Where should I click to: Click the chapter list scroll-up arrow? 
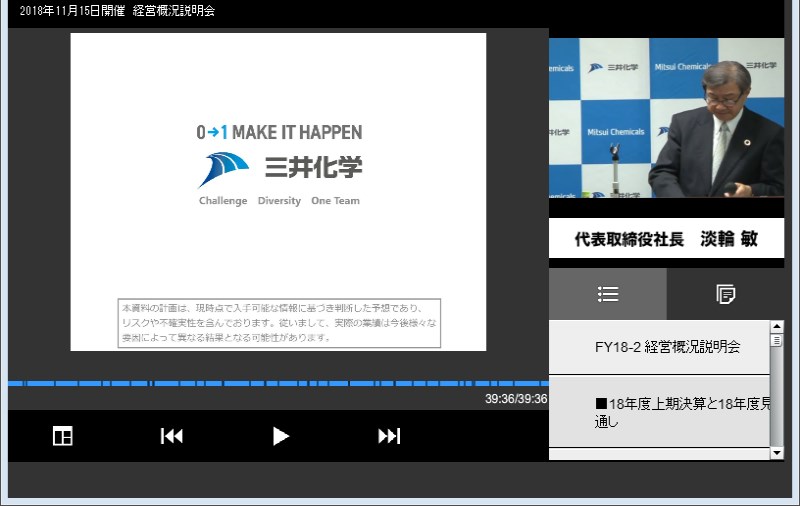777,326
